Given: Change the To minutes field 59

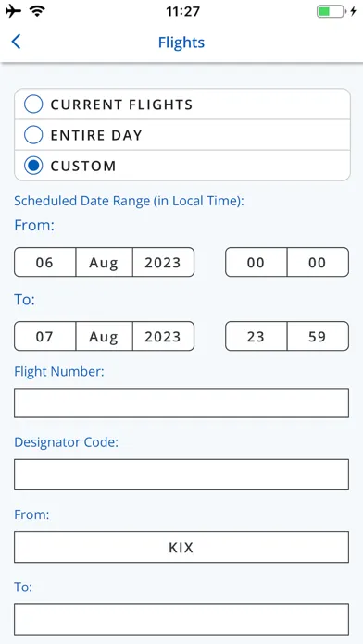Looking at the screenshot, I should (x=318, y=336).
